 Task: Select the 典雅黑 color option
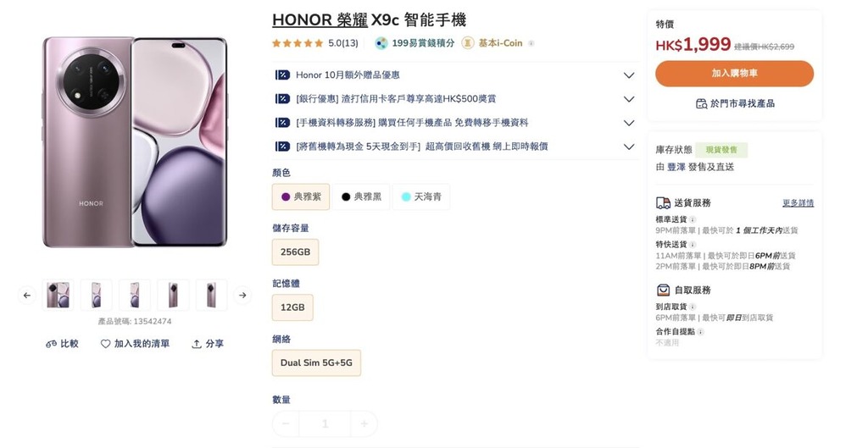click(361, 196)
